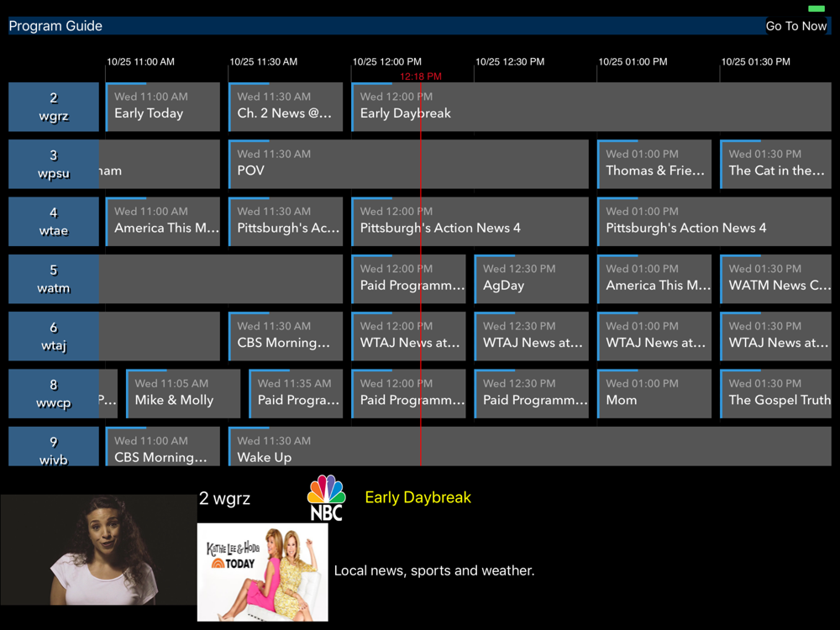The width and height of the screenshot is (840, 630).
Task: Select Mom at 01:00 PM
Action: pos(654,393)
